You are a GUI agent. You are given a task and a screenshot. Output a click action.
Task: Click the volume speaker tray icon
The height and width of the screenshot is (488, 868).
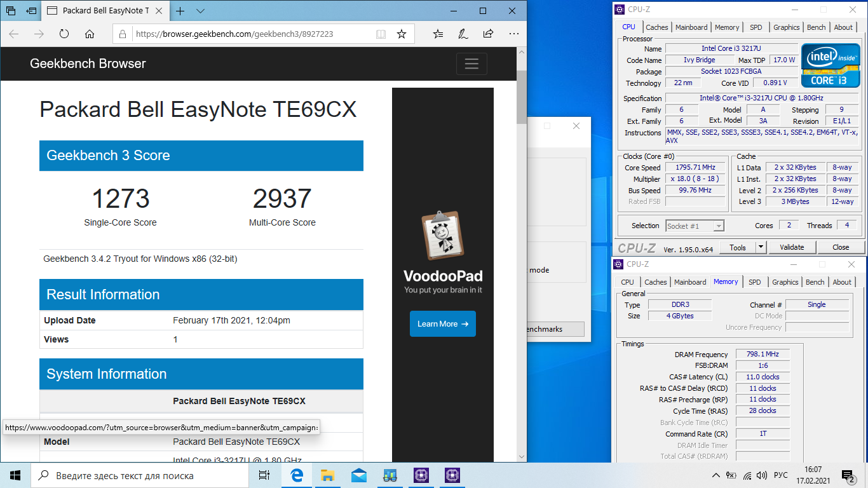tap(762, 475)
